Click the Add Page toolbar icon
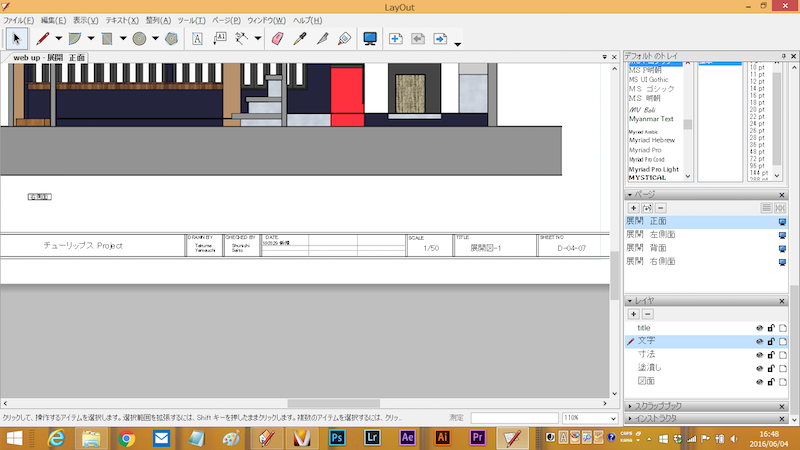Image resolution: width=800 pixels, height=450 pixels. tap(396, 39)
